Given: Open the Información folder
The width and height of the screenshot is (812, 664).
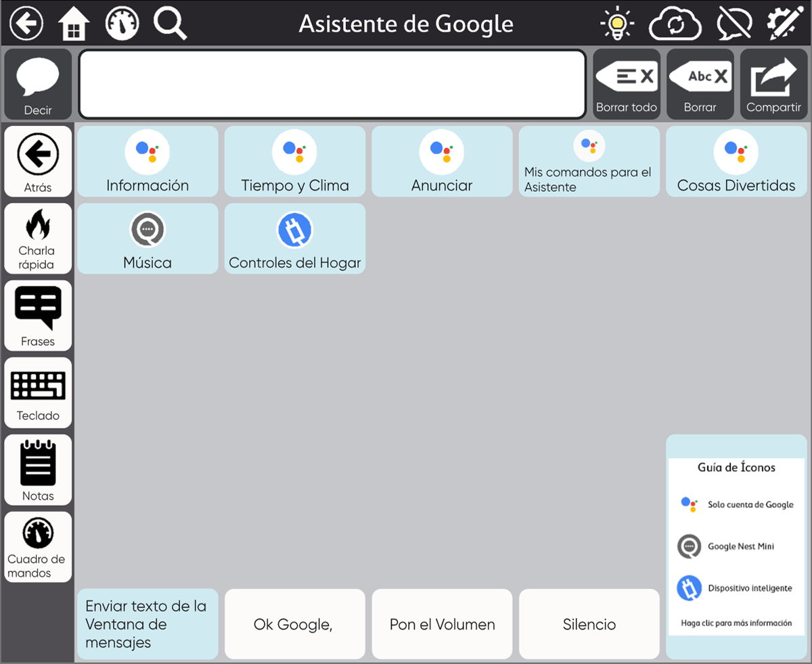Looking at the screenshot, I should click(148, 162).
